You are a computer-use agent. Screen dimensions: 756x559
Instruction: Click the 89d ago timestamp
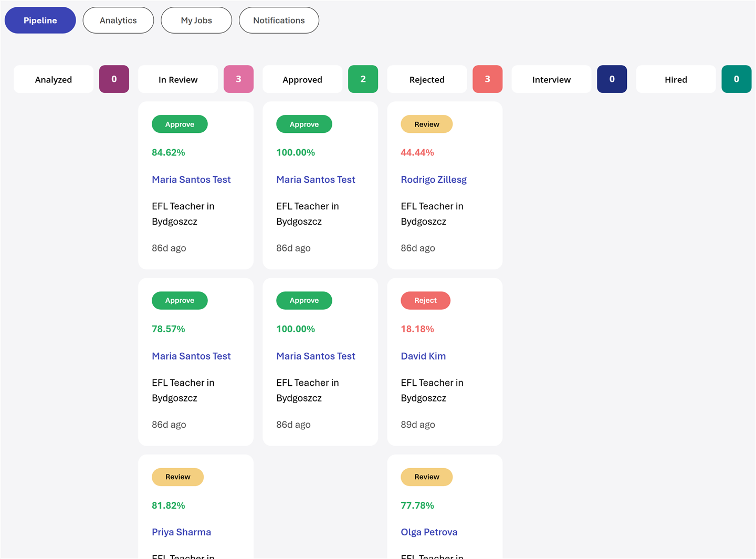click(x=418, y=425)
